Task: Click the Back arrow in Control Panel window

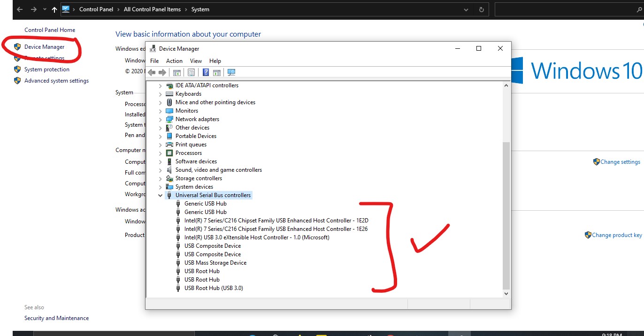Action: pyautogui.click(x=20, y=9)
